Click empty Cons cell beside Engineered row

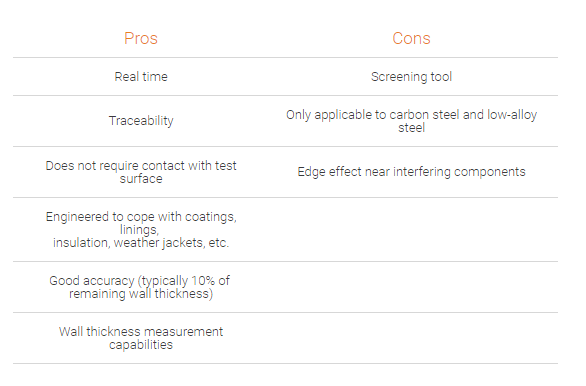(413, 229)
